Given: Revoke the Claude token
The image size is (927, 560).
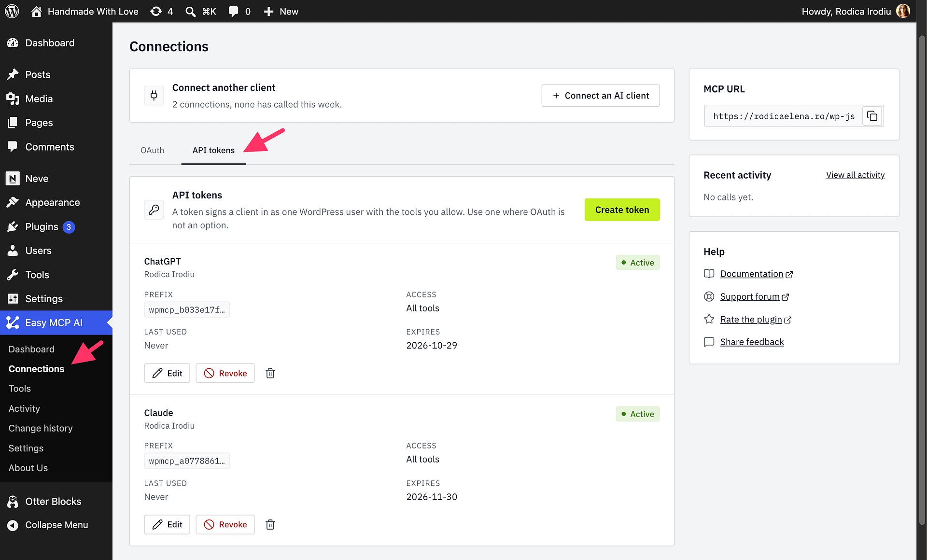Looking at the screenshot, I should pos(225,524).
